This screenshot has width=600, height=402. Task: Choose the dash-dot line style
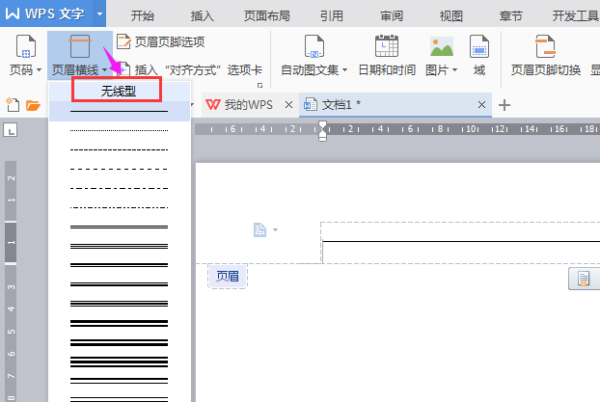(x=119, y=188)
